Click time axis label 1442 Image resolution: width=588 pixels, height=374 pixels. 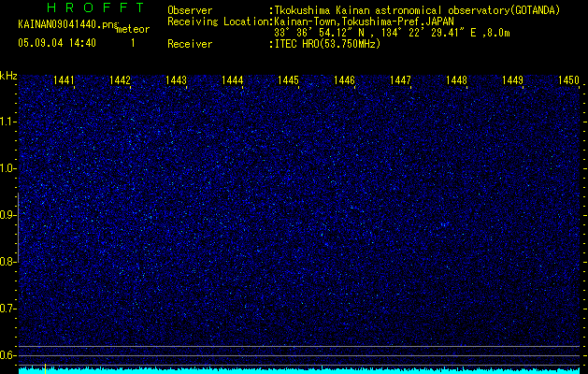(x=120, y=80)
